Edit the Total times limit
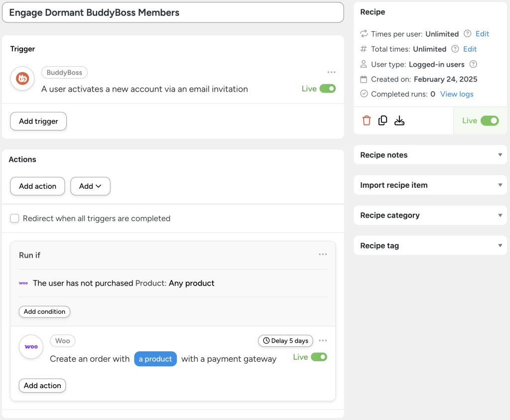The width and height of the screenshot is (510, 420). pyautogui.click(x=469, y=49)
